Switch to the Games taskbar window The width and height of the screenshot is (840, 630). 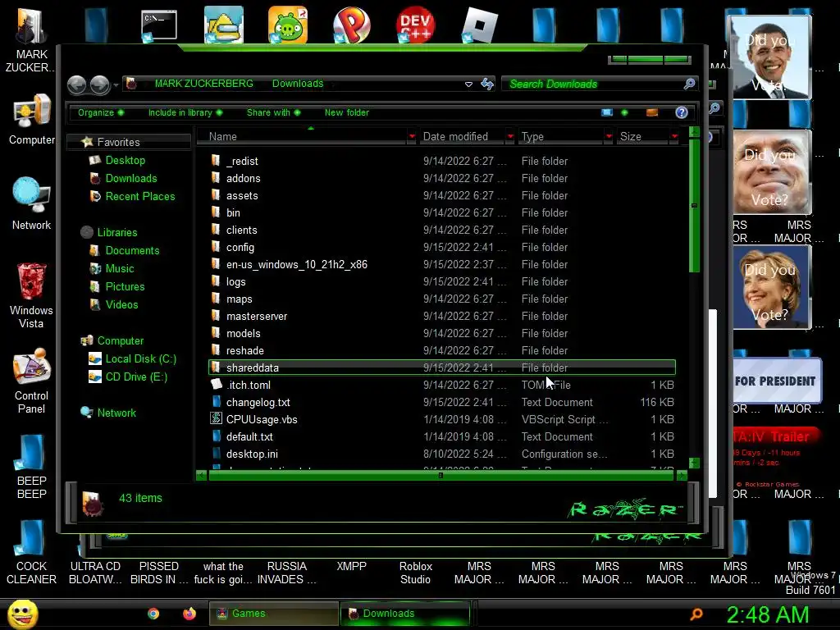[x=273, y=614]
